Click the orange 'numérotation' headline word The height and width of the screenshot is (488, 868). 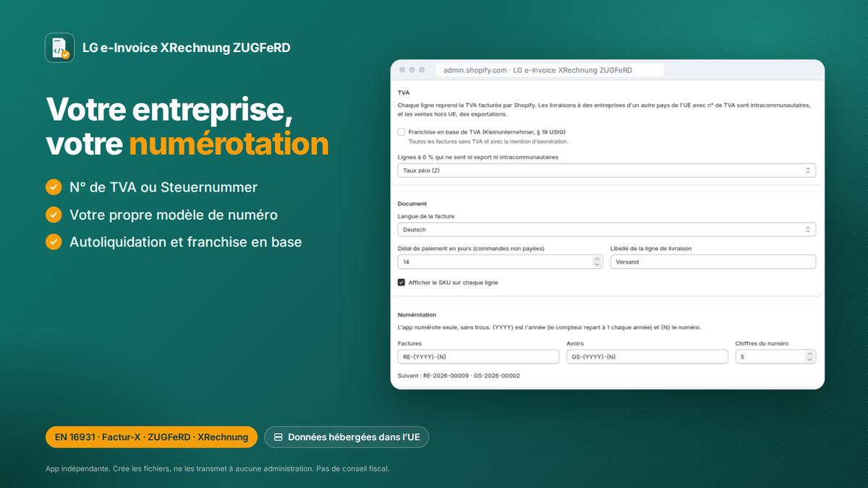pos(229,144)
